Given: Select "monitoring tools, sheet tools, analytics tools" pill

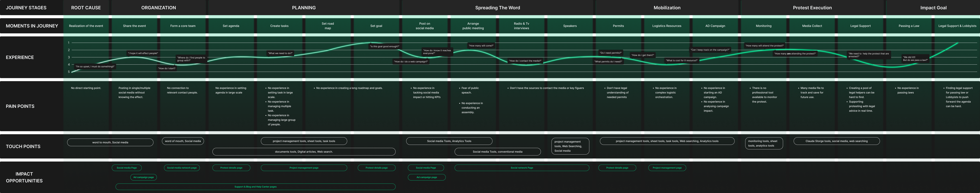Looking at the screenshot, I should coord(764,143).
